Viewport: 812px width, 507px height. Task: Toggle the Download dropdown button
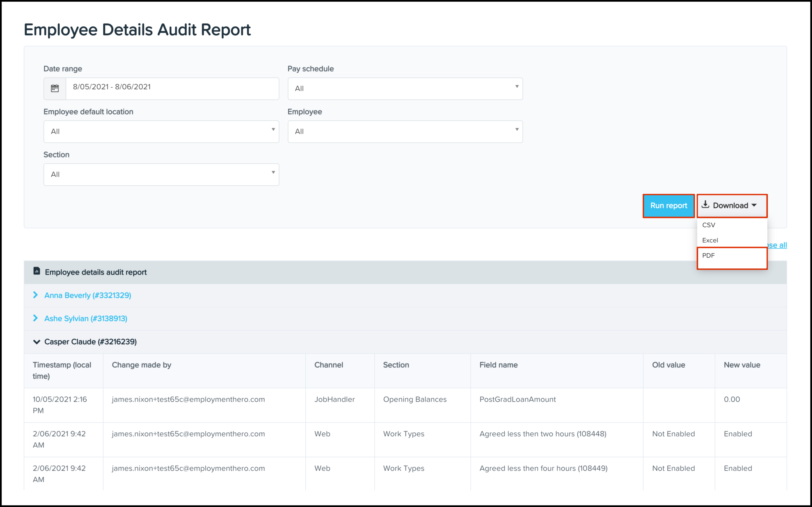pyautogui.click(x=731, y=205)
